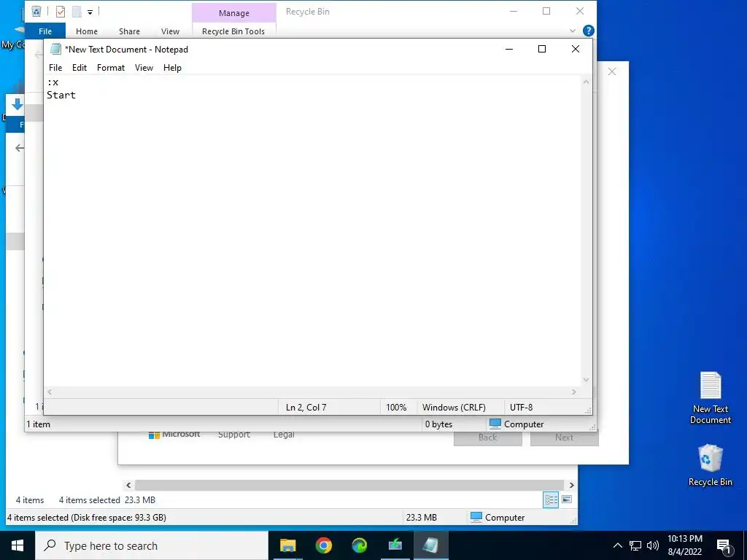This screenshot has width=747, height=560.
Task: Click Next button in background dialog
Action: 565,438
